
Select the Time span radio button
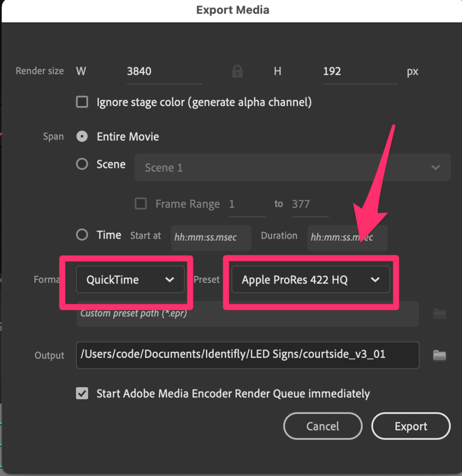point(82,235)
